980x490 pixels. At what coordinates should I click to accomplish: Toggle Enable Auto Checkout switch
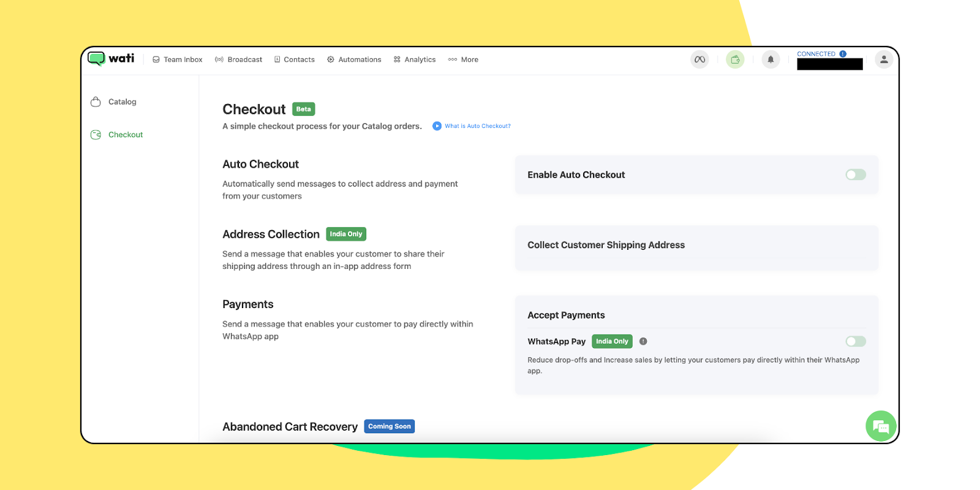coord(856,175)
